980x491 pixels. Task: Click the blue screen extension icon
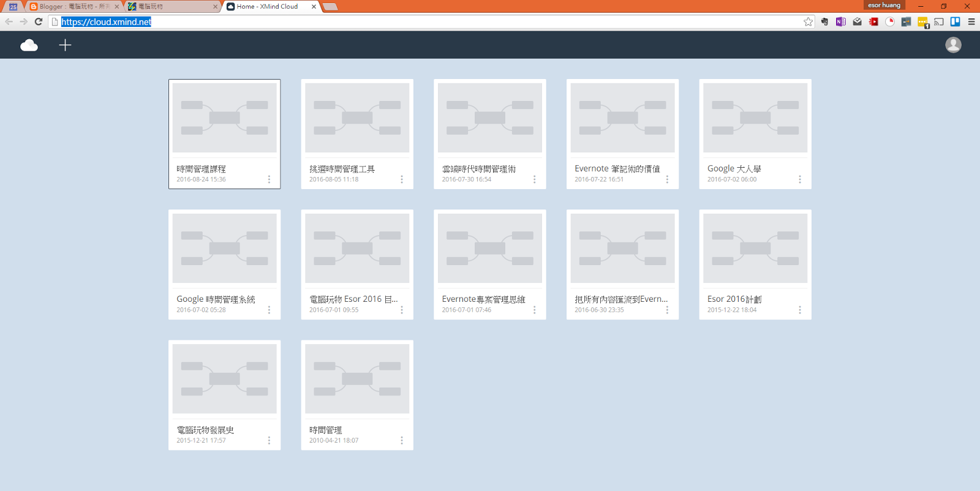click(906, 21)
